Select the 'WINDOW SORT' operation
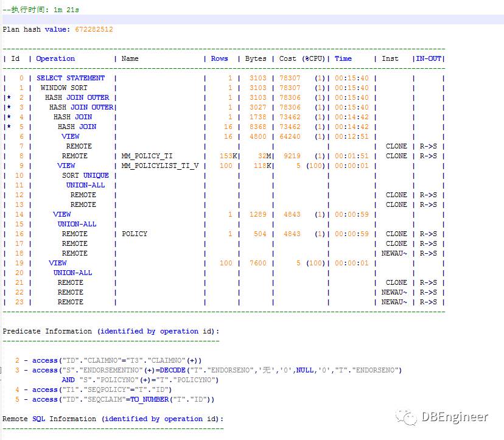The height and width of the screenshot is (440, 504). pyautogui.click(x=64, y=88)
